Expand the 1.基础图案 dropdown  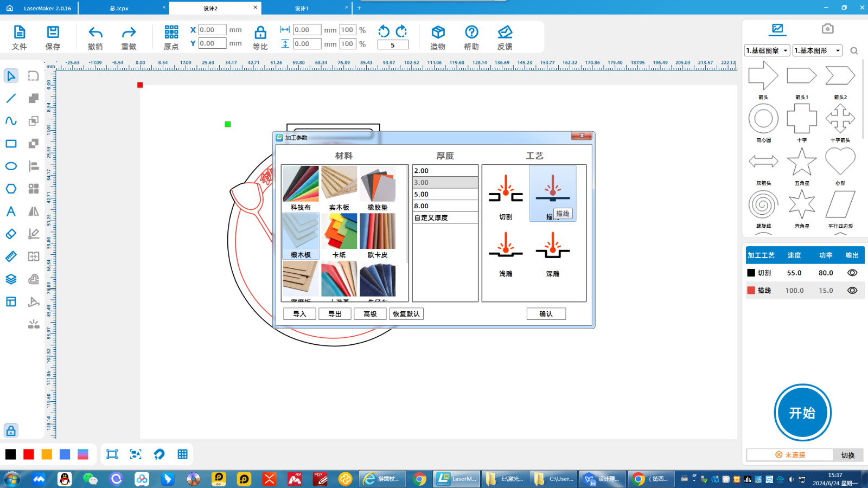767,50
